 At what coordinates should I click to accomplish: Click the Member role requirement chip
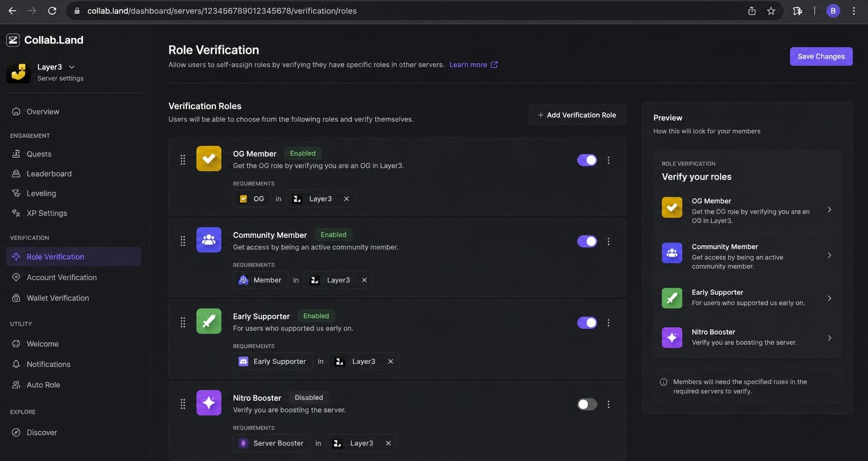tap(260, 280)
